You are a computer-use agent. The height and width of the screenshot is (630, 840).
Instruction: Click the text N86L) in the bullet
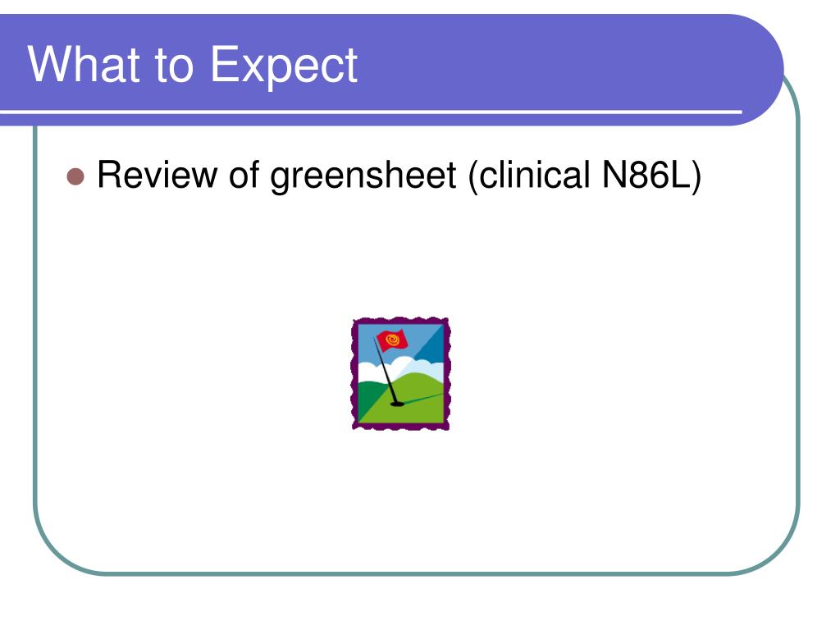[x=651, y=176]
